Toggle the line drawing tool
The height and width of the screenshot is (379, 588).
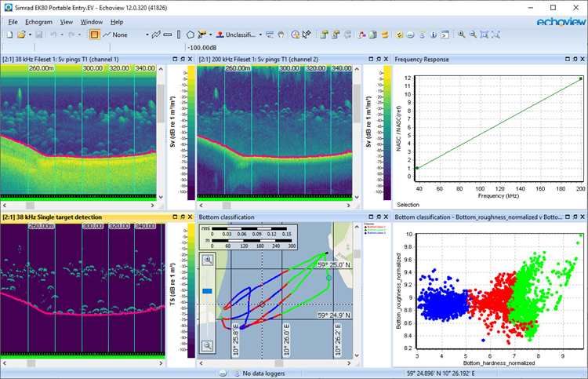click(x=157, y=35)
